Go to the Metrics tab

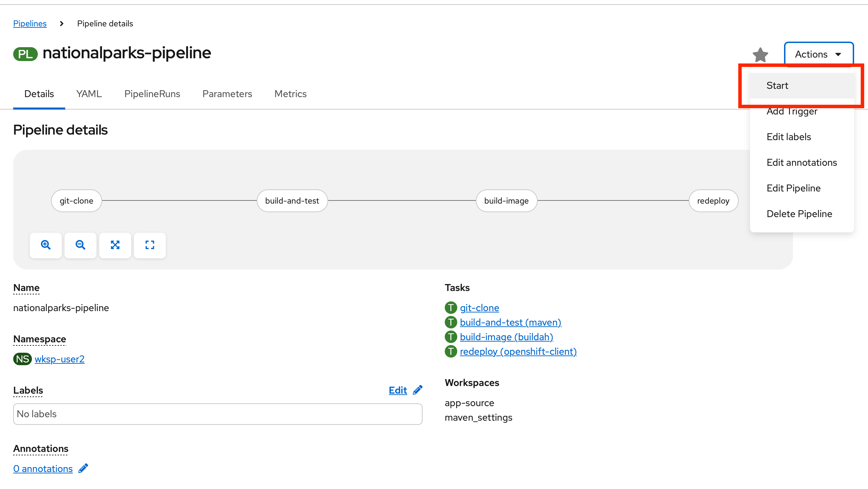pos(290,94)
